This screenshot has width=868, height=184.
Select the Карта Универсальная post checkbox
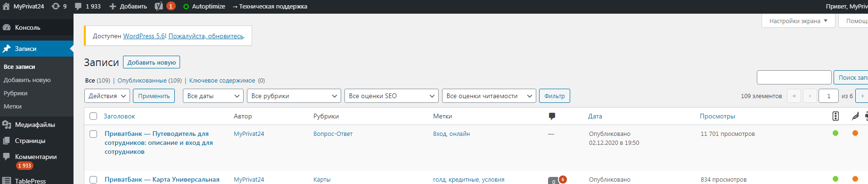point(93,180)
